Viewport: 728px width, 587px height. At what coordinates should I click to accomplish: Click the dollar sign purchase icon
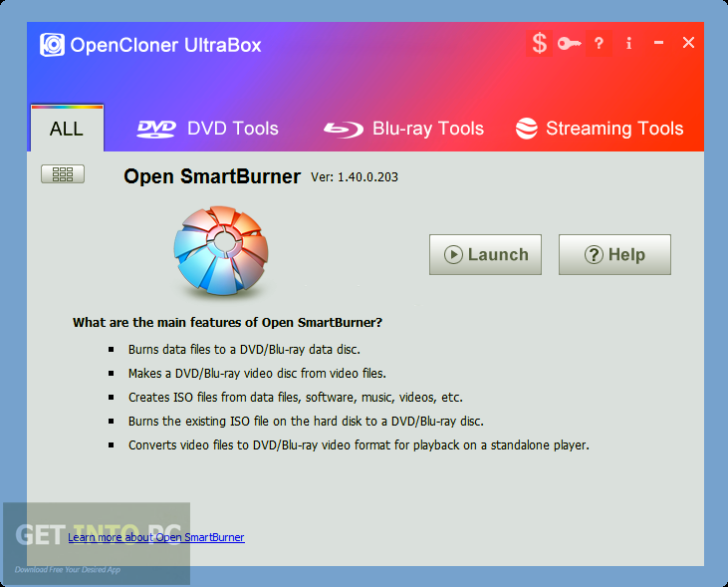tap(539, 43)
